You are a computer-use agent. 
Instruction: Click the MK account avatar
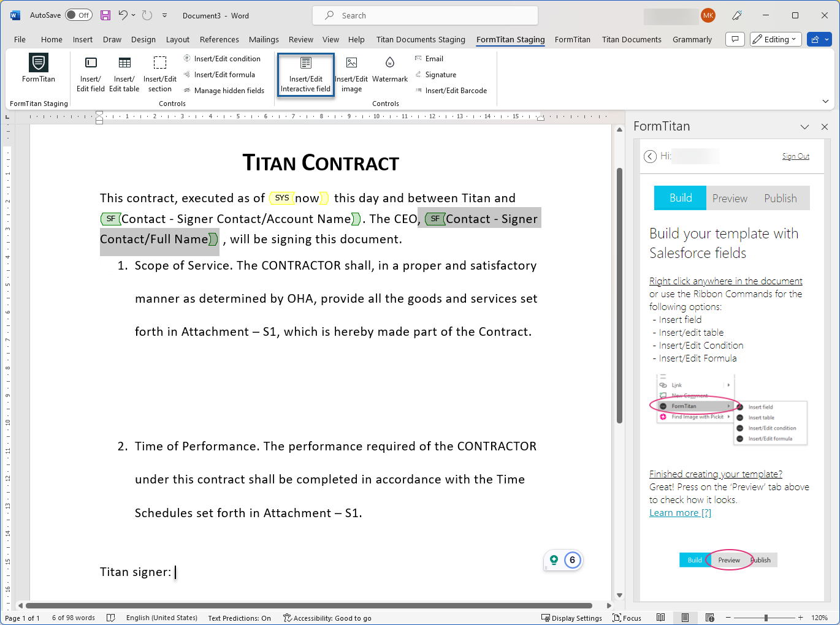[708, 15]
